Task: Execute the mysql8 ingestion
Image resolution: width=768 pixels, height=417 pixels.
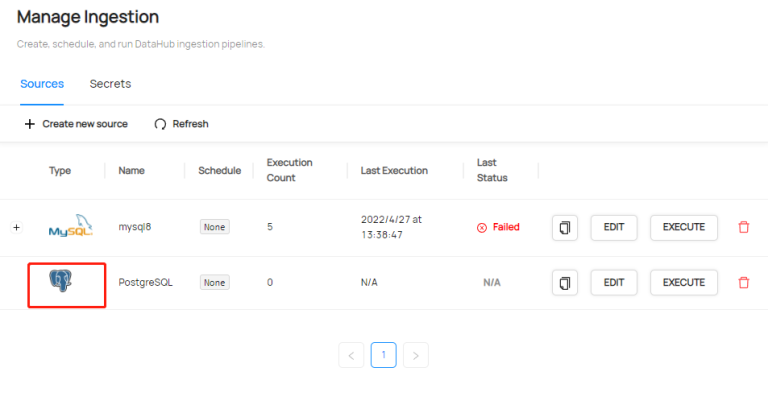Action: (x=684, y=227)
